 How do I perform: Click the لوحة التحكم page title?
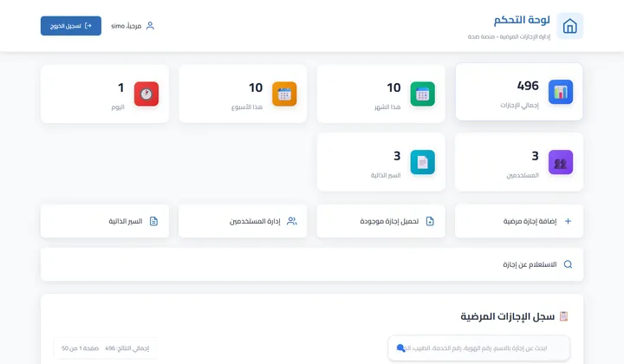[522, 20]
